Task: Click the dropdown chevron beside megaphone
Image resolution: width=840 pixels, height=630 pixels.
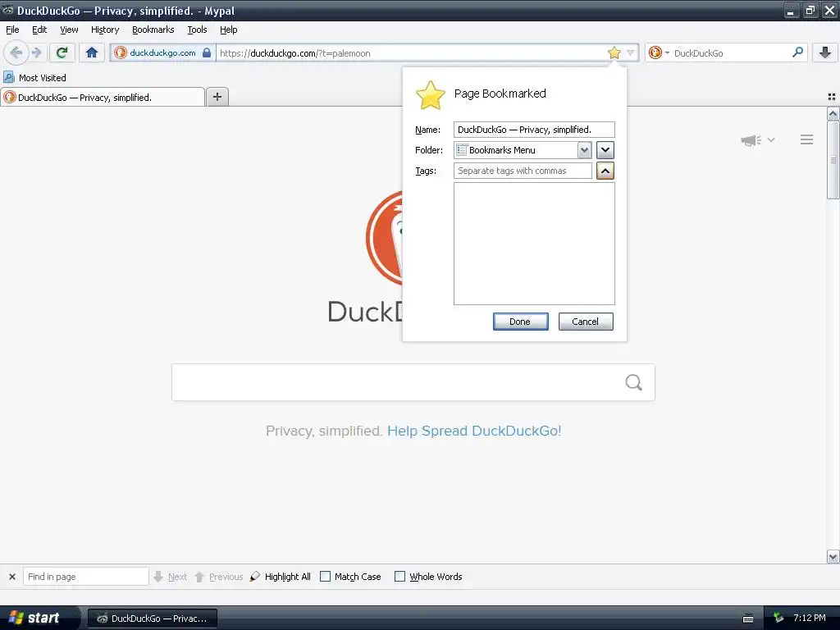Action: [771, 139]
